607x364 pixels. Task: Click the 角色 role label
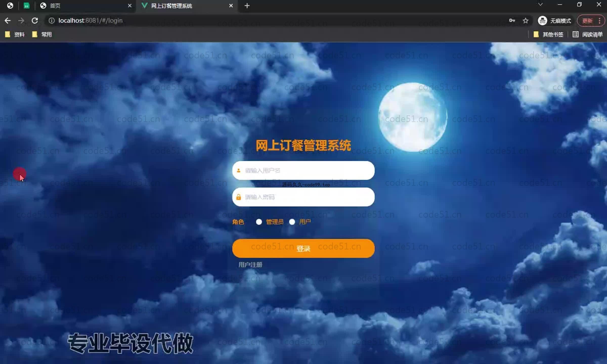238,222
